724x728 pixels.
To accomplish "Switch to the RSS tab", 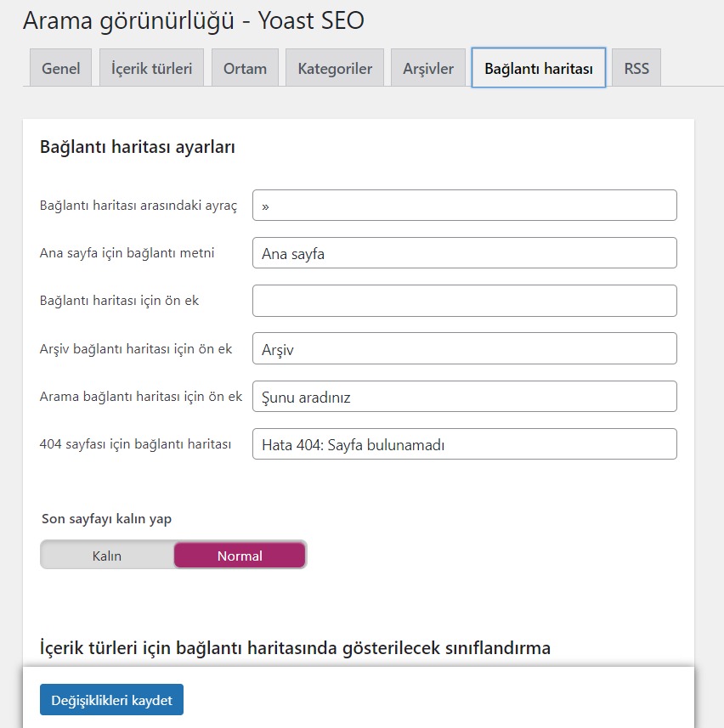I will (x=636, y=68).
